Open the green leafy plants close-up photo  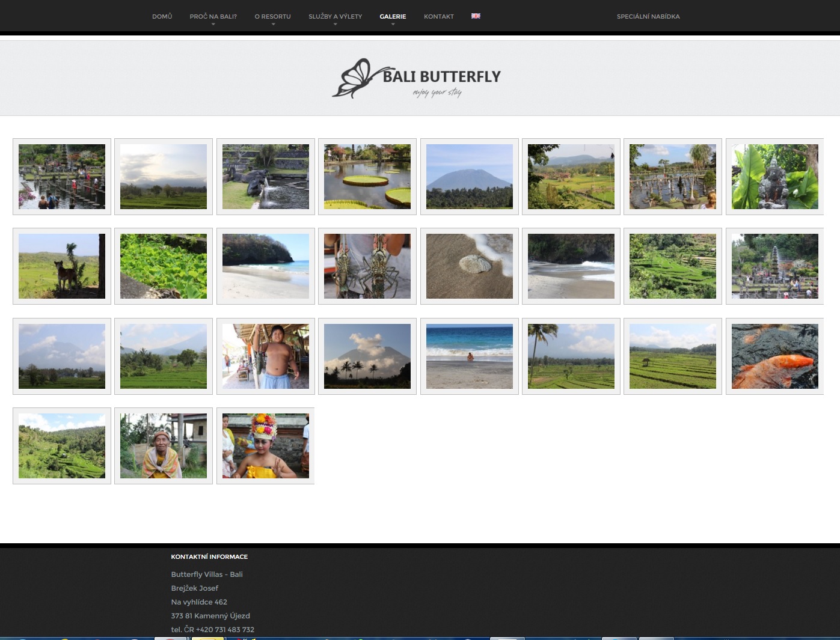click(x=164, y=266)
